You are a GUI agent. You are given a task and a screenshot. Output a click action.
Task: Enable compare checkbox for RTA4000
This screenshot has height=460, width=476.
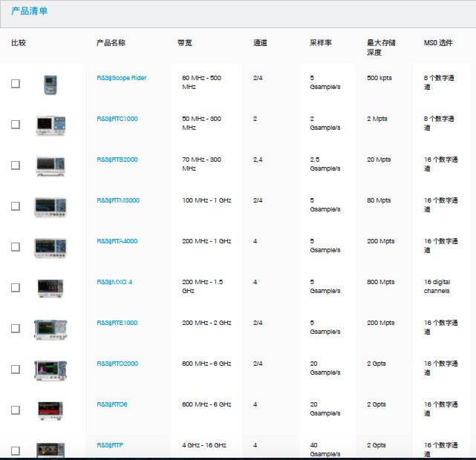point(16,247)
